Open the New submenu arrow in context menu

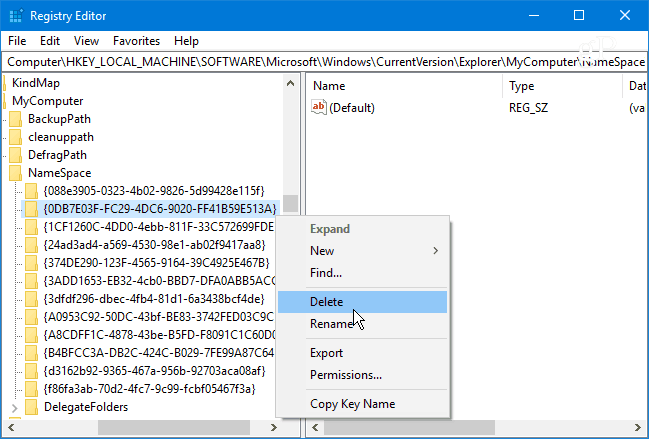pyautogui.click(x=435, y=251)
